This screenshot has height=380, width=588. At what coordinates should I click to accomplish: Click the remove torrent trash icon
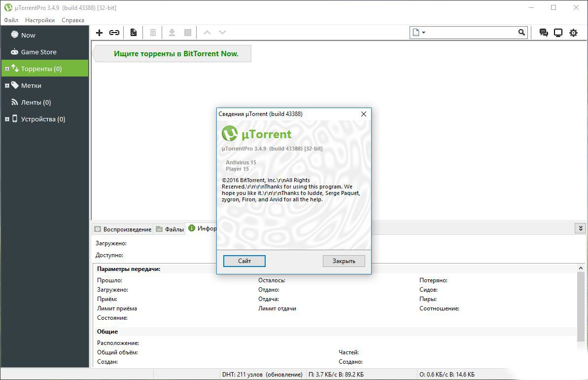click(x=153, y=33)
